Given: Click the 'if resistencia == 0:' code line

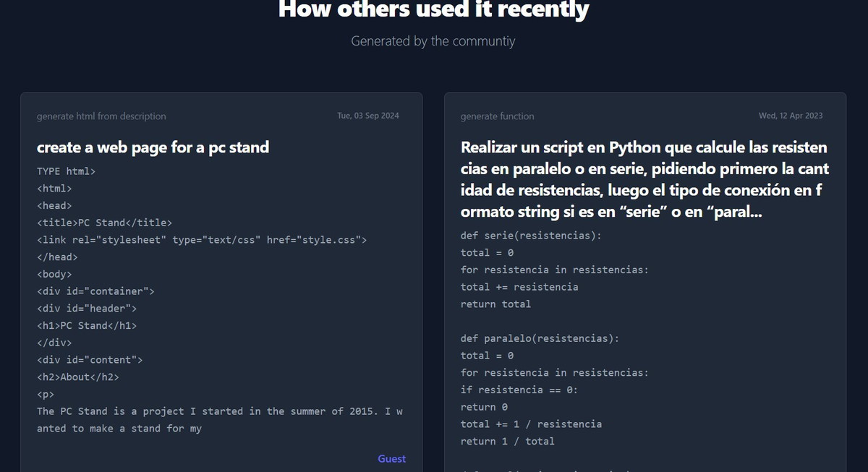Looking at the screenshot, I should 519,390.
